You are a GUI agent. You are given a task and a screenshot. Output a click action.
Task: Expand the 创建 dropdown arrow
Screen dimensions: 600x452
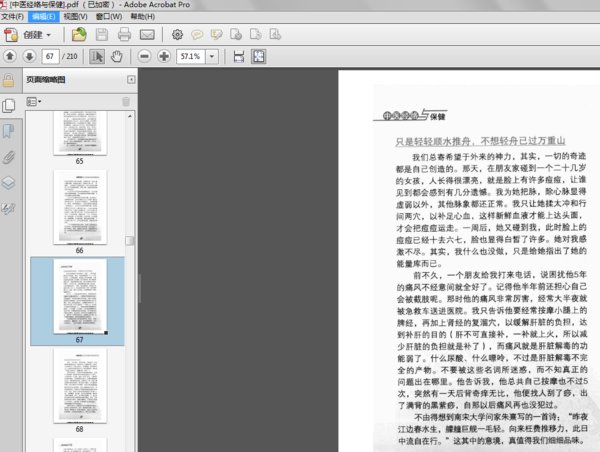[49, 35]
